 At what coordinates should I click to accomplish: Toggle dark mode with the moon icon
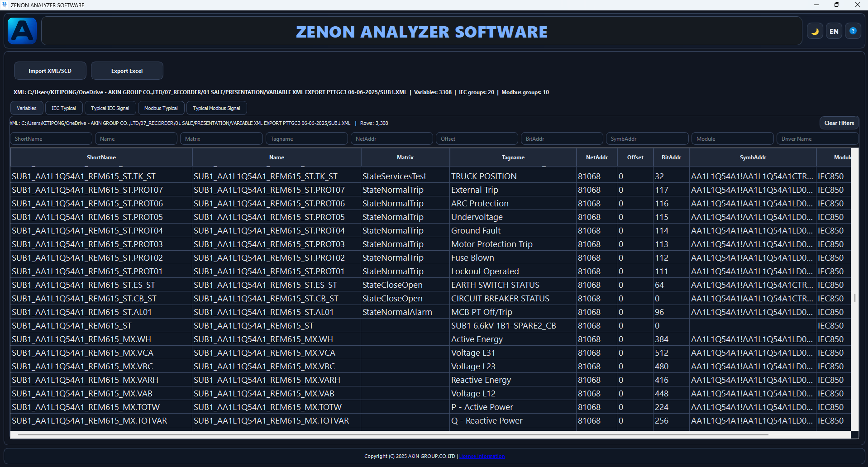[815, 31]
